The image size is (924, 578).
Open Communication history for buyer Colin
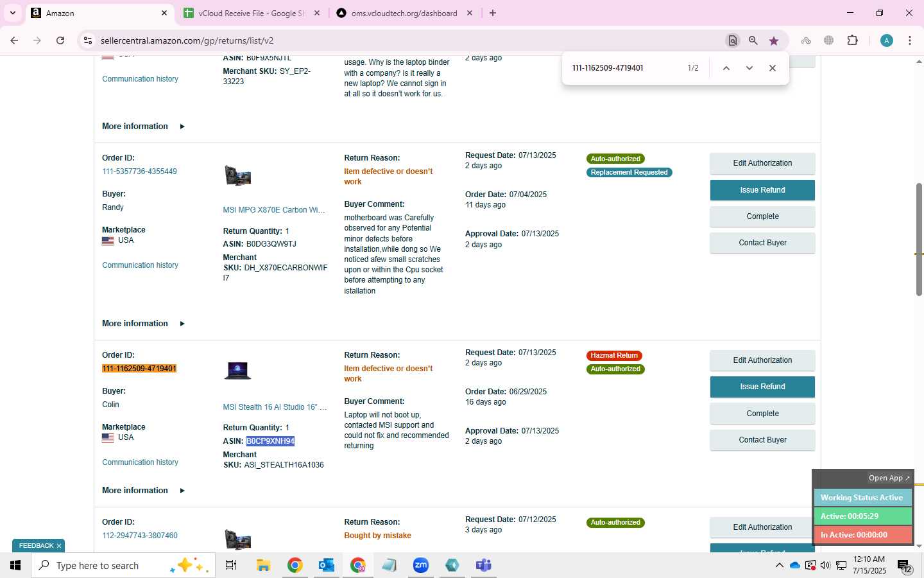pyautogui.click(x=140, y=462)
